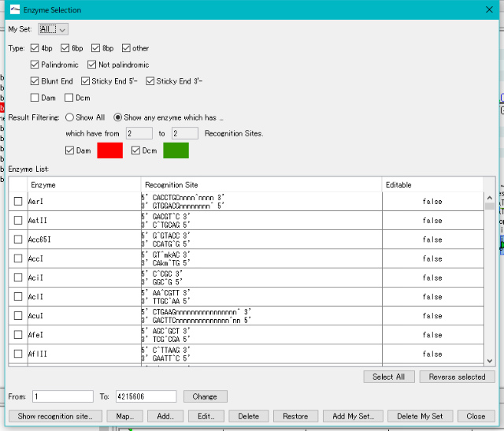Viewport: 504px width, 431px height.
Task: Click the Change range button
Action: coord(205,396)
